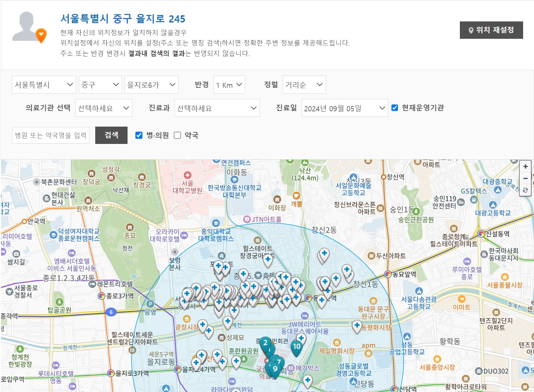This screenshot has height=392, width=534.
Task: Click the 공영 parking P icon
Action: point(150,304)
